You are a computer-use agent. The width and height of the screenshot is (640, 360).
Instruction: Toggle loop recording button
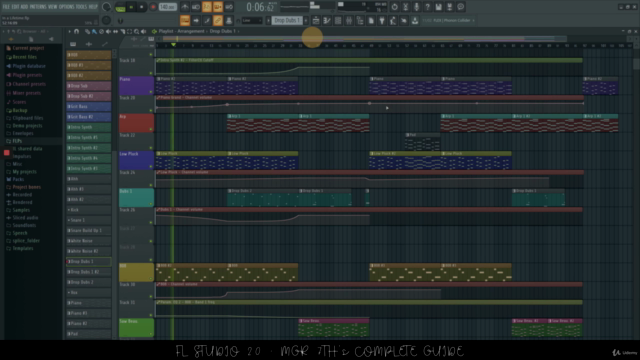coord(229,7)
